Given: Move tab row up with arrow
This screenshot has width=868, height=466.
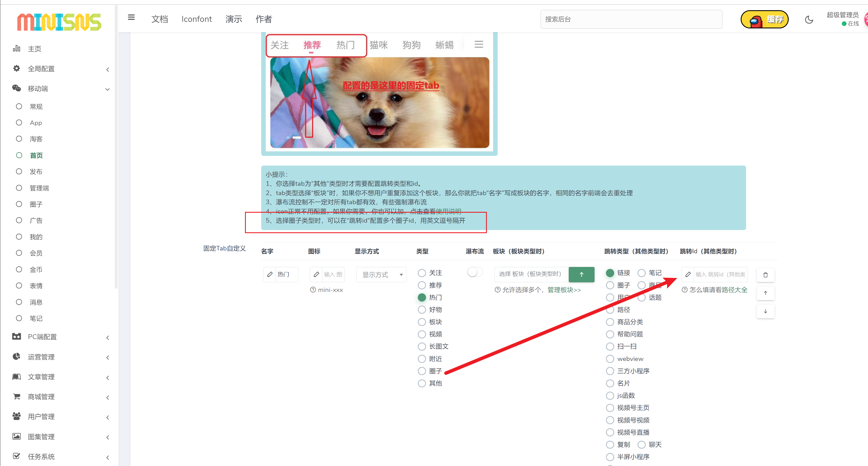Looking at the screenshot, I should (x=765, y=293).
